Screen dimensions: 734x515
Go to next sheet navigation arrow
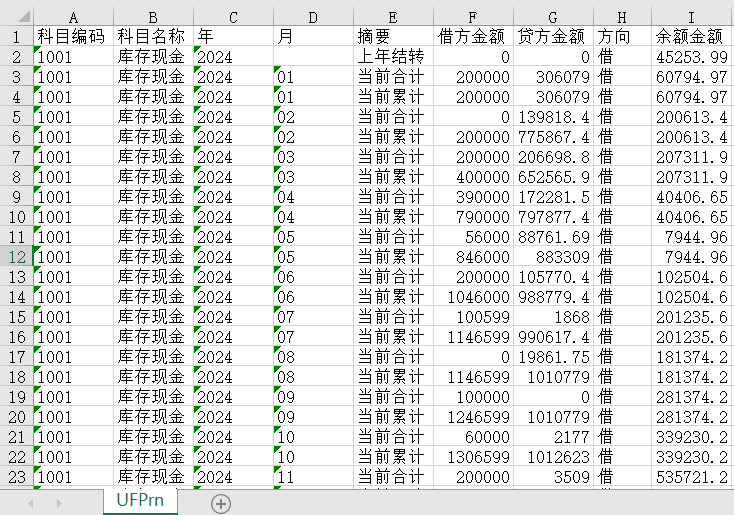point(59,504)
